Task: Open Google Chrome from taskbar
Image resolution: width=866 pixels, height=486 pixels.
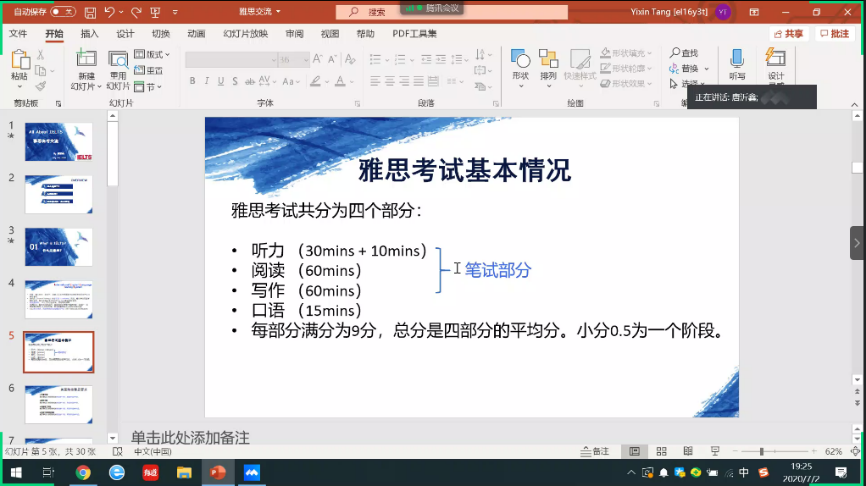Action: click(x=83, y=473)
